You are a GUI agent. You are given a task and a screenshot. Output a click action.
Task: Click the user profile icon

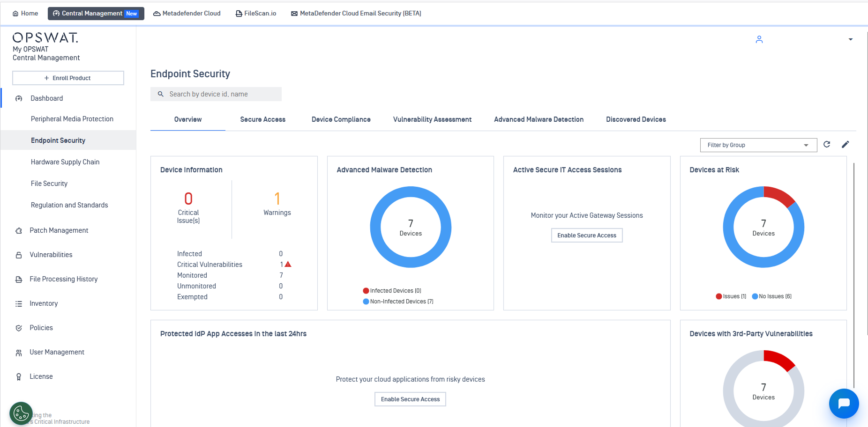click(x=759, y=40)
